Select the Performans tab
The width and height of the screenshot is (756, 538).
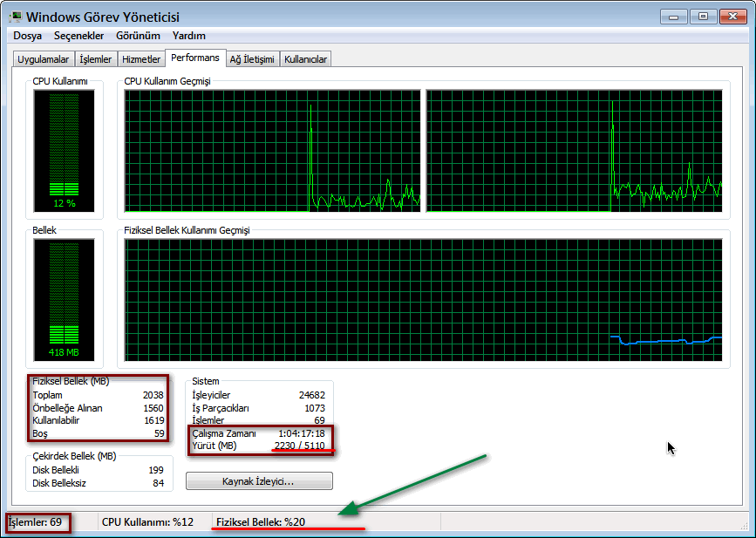[x=195, y=58]
